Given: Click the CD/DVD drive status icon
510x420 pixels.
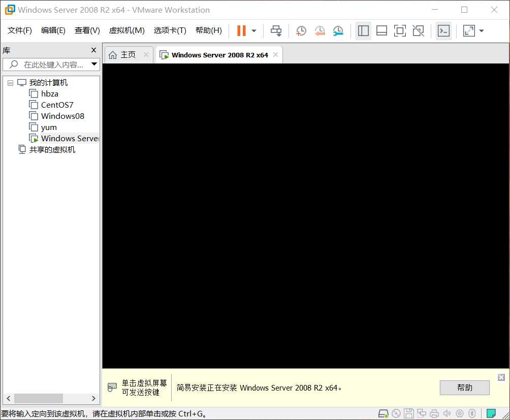Looking at the screenshot, I should [396, 413].
